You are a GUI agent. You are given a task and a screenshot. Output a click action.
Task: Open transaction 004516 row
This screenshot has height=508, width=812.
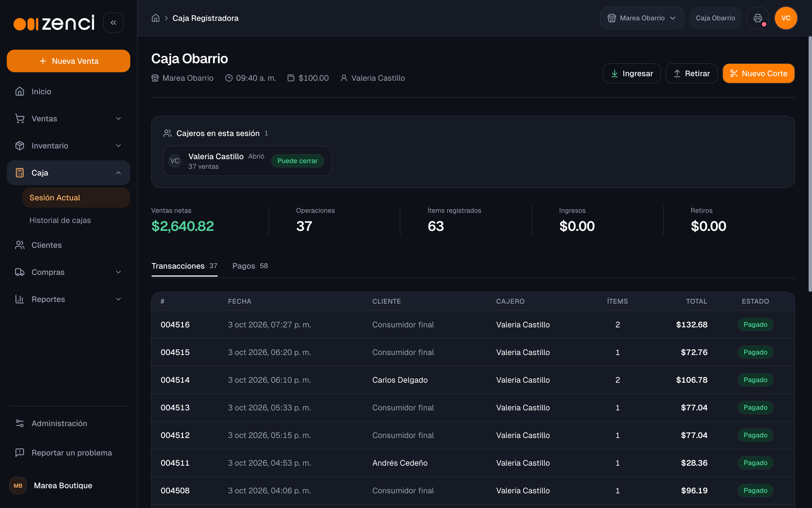click(x=473, y=325)
